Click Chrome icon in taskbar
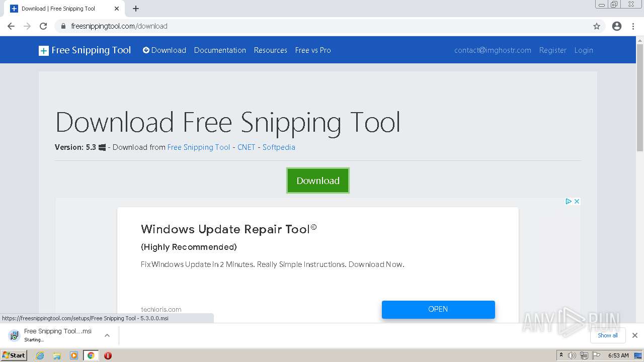This screenshot has height=362, width=644. click(91, 355)
